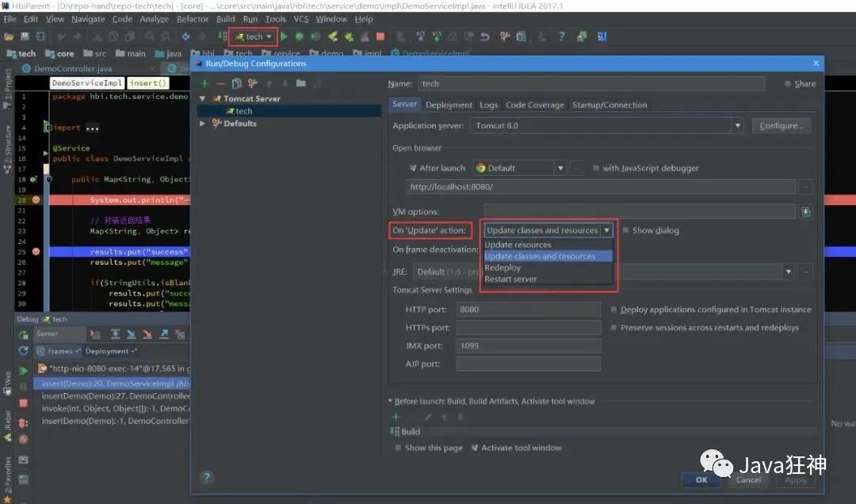Open Application server Tomcat 8.0 dropdown

(x=738, y=125)
